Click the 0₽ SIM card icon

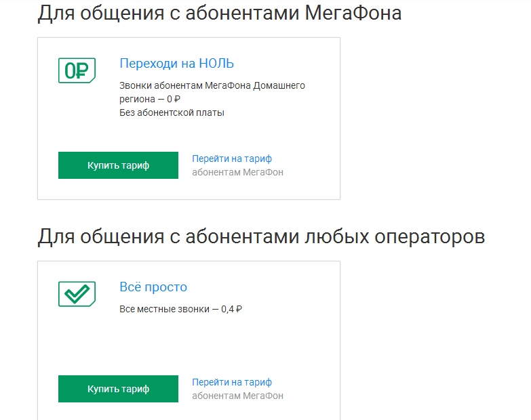[x=77, y=70]
